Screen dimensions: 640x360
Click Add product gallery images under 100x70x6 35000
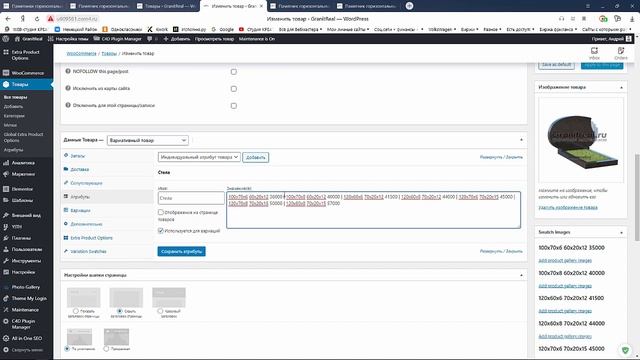tap(565, 260)
